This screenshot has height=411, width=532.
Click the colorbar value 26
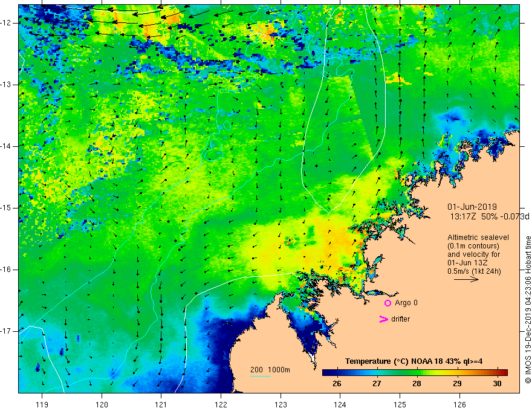[x=337, y=384]
